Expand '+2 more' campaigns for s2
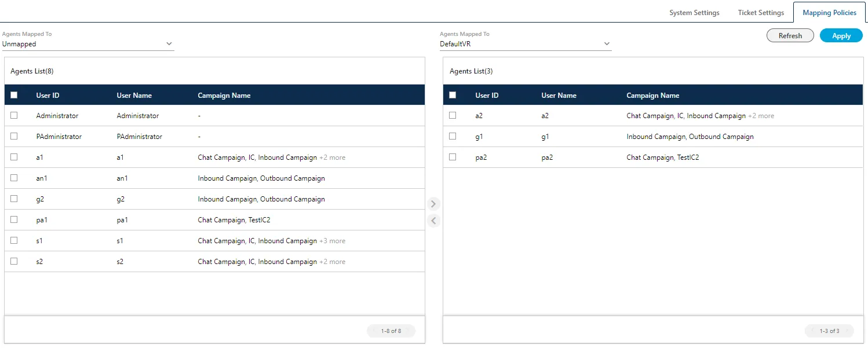 point(332,262)
